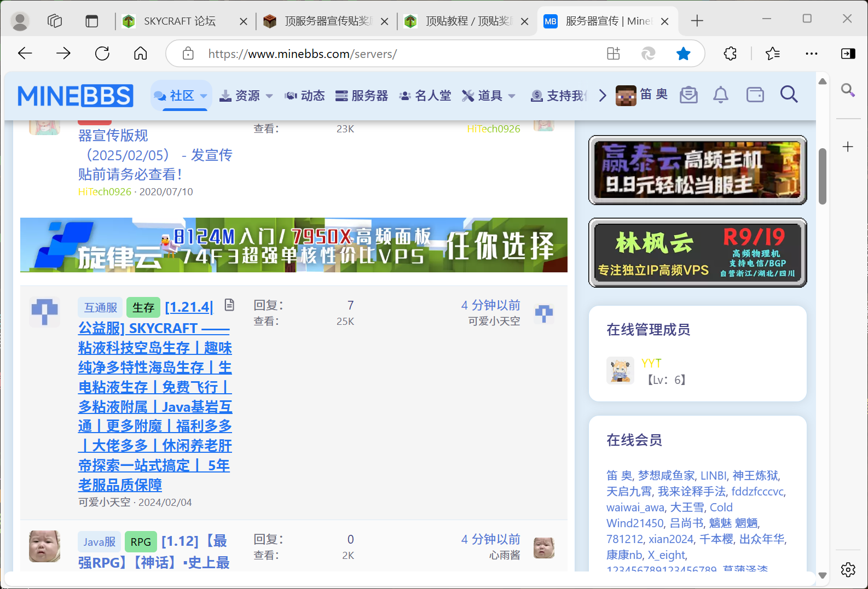Click the 旋律云 banner advertisement
This screenshot has width=868, height=589.
pyautogui.click(x=294, y=245)
